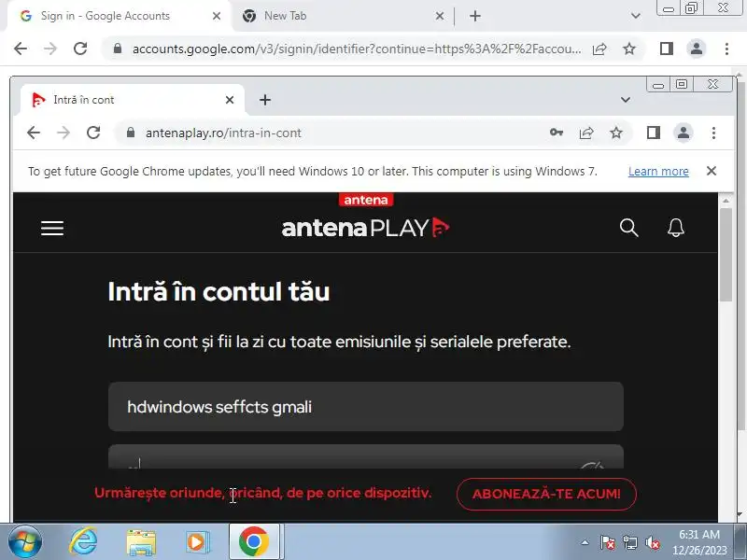Launch Internet Explorer from the taskbar

tap(83, 541)
